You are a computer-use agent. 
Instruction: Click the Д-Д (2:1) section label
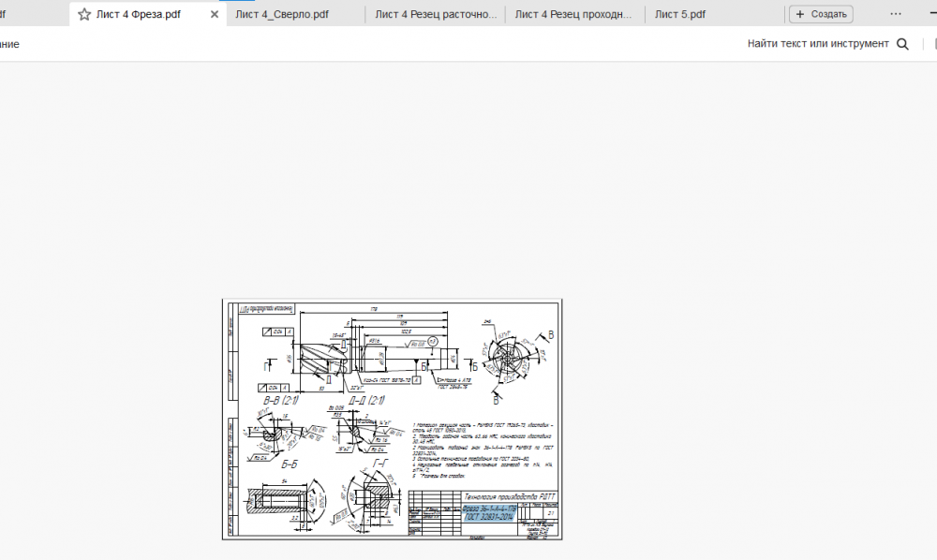366,400
